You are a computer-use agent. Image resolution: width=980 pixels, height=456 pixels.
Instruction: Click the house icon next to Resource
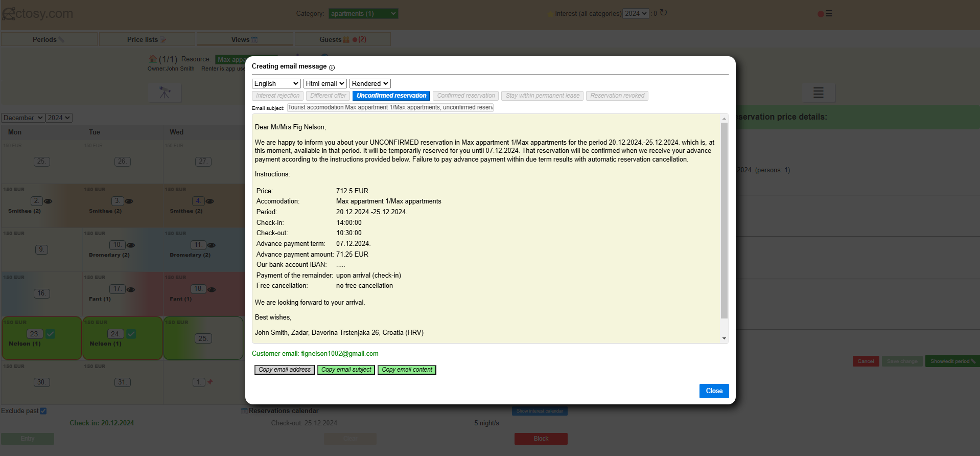point(152,59)
